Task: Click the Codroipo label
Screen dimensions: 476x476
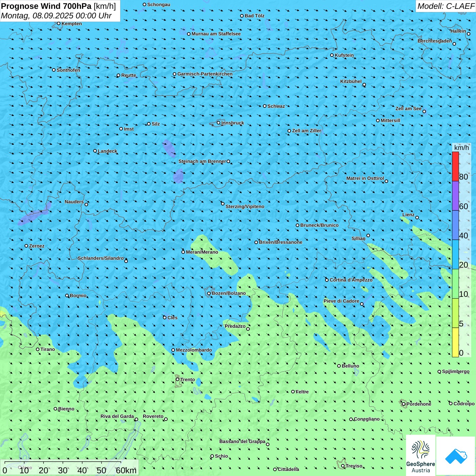Action: [464, 404]
